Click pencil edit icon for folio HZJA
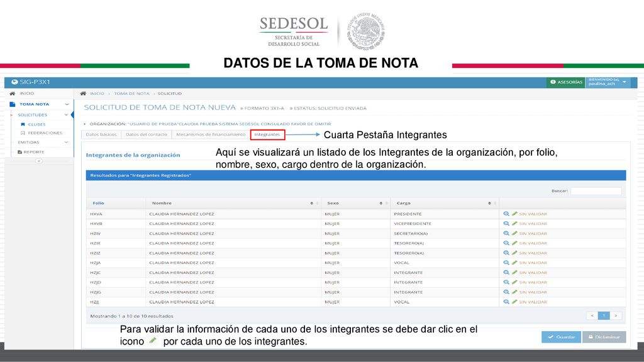This screenshot has width=644, height=362. (514, 263)
